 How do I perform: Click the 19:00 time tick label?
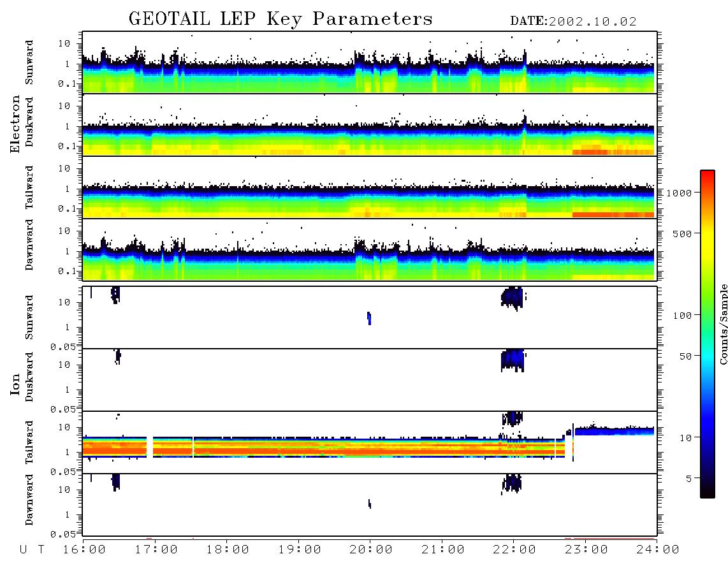pyautogui.click(x=300, y=550)
